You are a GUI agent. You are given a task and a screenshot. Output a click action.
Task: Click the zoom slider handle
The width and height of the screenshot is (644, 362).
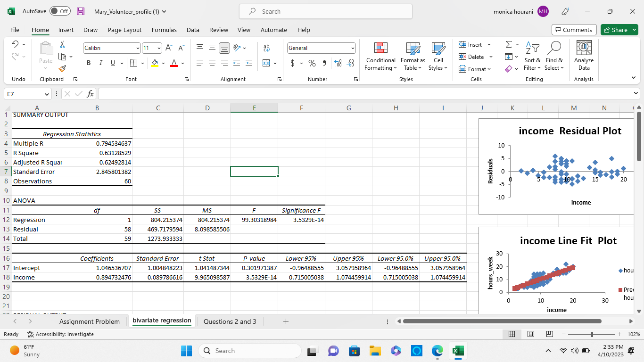[x=592, y=334]
